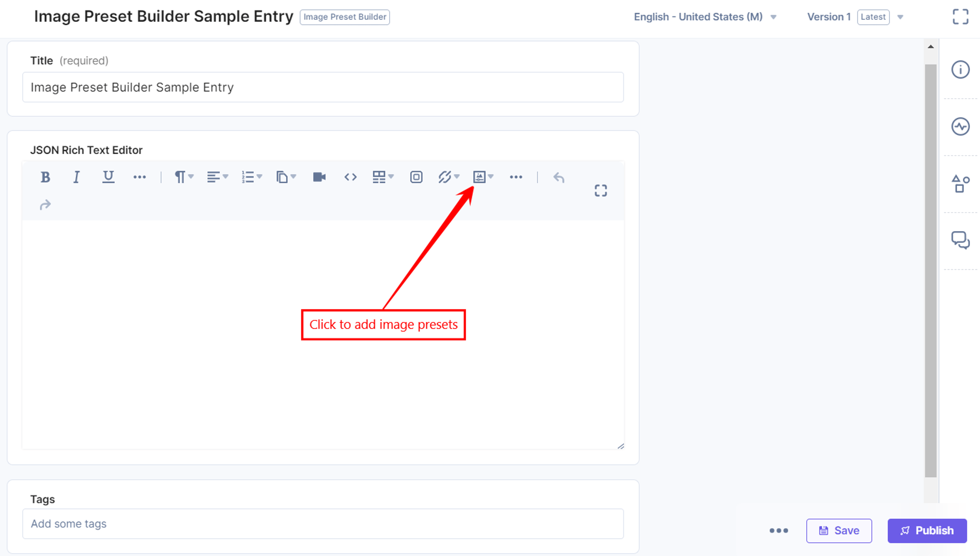The height and width of the screenshot is (556, 980).
Task: Click the Latest version badge
Action: [873, 17]
